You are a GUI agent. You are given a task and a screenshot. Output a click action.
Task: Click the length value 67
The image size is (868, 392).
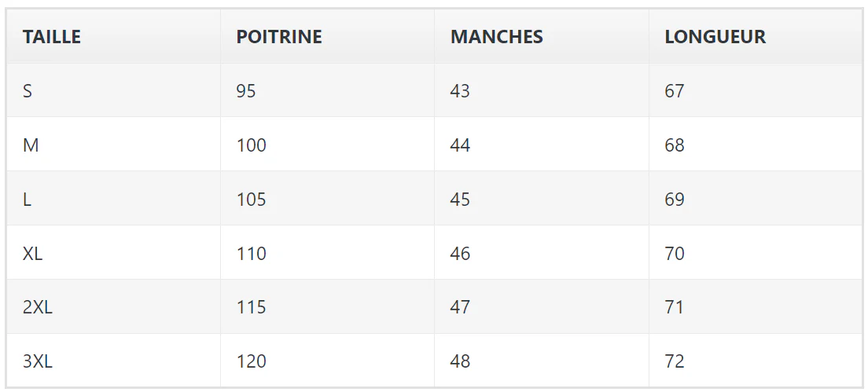[x=675, y=90]
